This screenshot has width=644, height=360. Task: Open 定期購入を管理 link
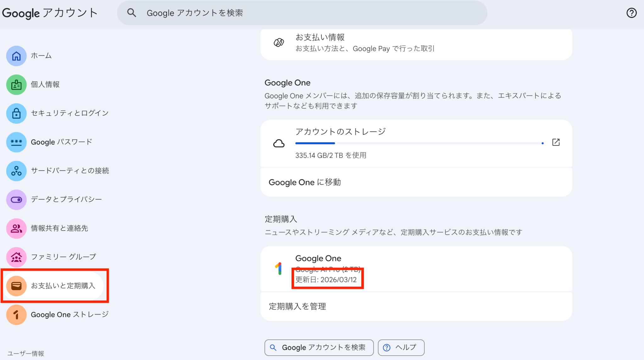click(297, 306)
